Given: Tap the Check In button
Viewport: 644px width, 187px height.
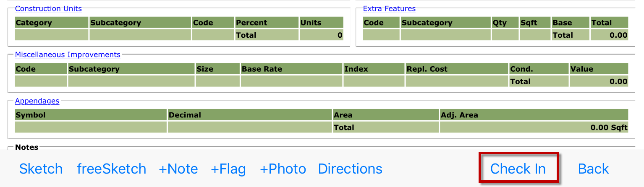Looking at the screenshot, I should 518,169.
